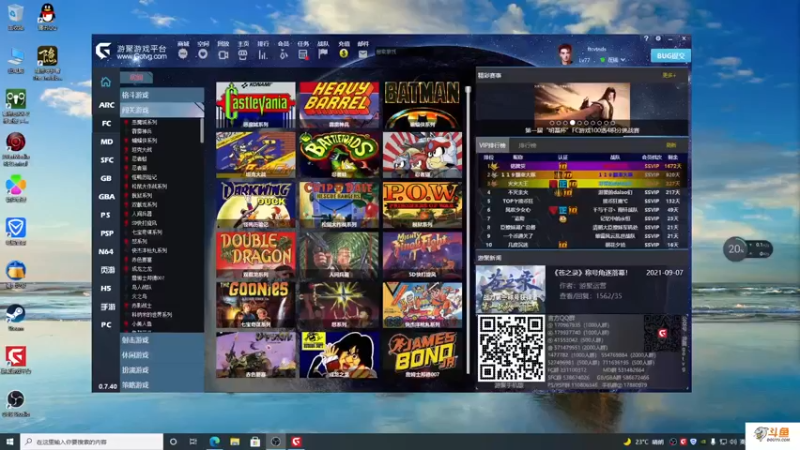Select the N64 platform tab
This screenshot has width=800, height=450.
tap(106, 252)
